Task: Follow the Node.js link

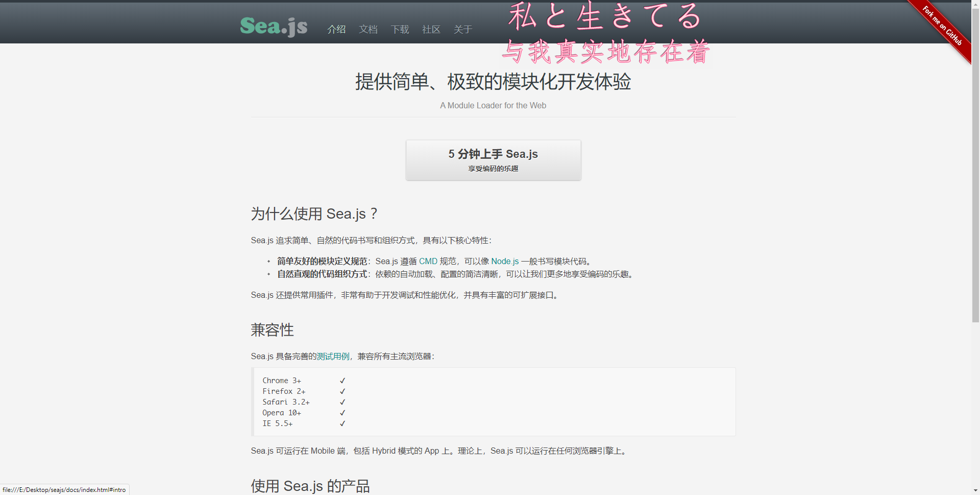Action: [x=505, y=261]
